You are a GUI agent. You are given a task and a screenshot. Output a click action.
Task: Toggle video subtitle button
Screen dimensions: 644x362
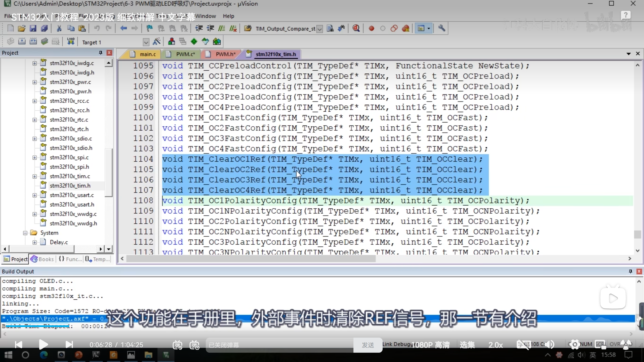point(523,345)
